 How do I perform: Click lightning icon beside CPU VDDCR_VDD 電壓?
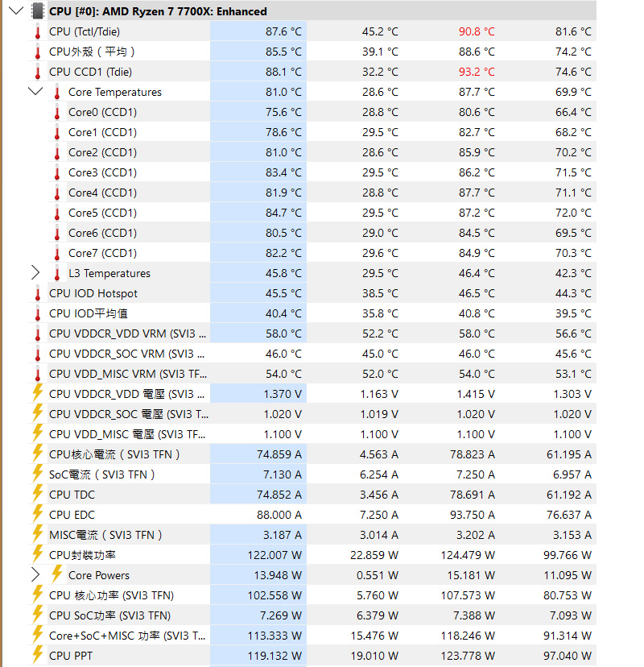click(37, 393)
